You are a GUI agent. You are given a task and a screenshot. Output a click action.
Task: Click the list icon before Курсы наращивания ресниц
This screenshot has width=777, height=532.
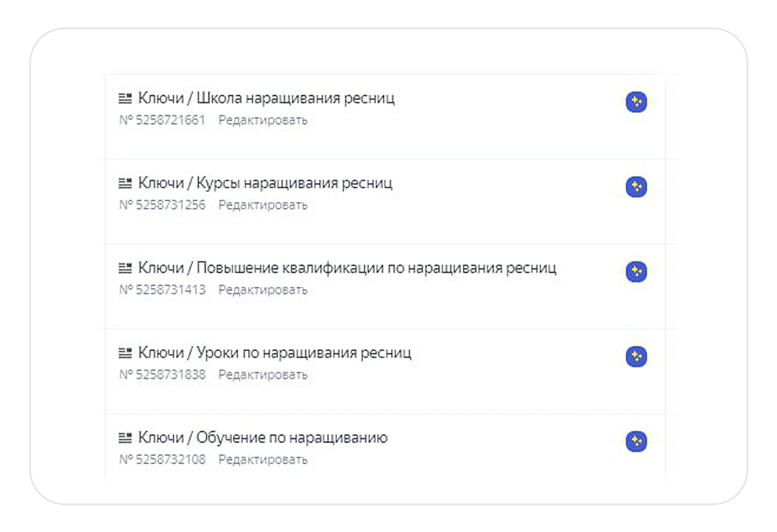[125, 183]
